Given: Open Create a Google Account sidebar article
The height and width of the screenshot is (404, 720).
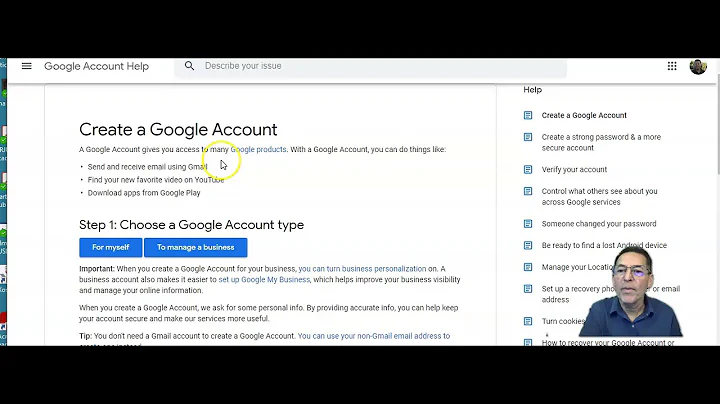Looking at the screenshot, I should (x=584, y=115).
